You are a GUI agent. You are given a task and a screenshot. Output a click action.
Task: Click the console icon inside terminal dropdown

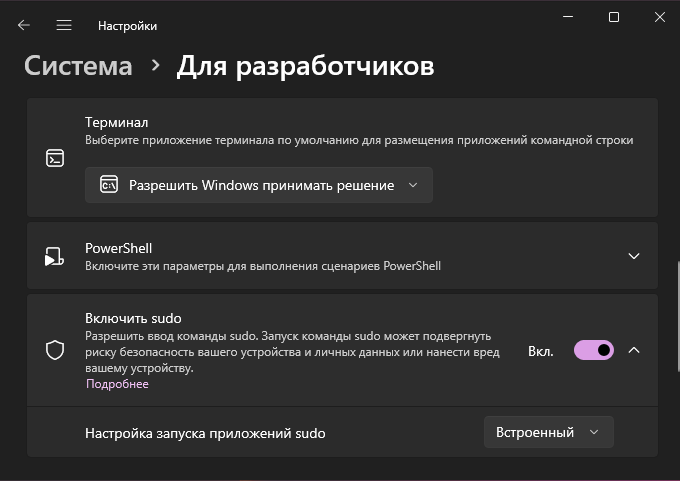109,185
